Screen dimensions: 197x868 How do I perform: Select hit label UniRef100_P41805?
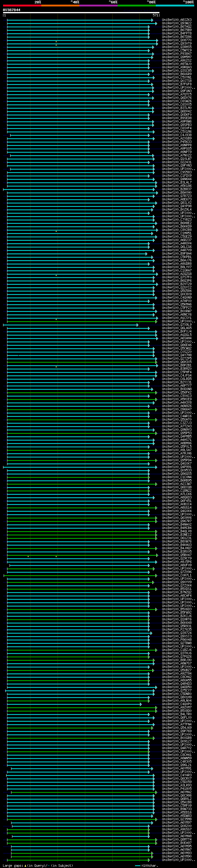[177, 789]
